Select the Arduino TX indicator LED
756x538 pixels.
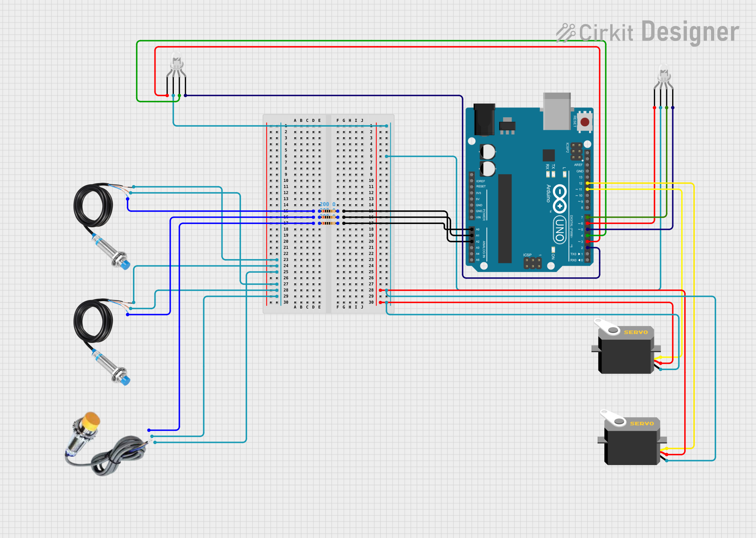pyautogui.click(x=553, y=174)
